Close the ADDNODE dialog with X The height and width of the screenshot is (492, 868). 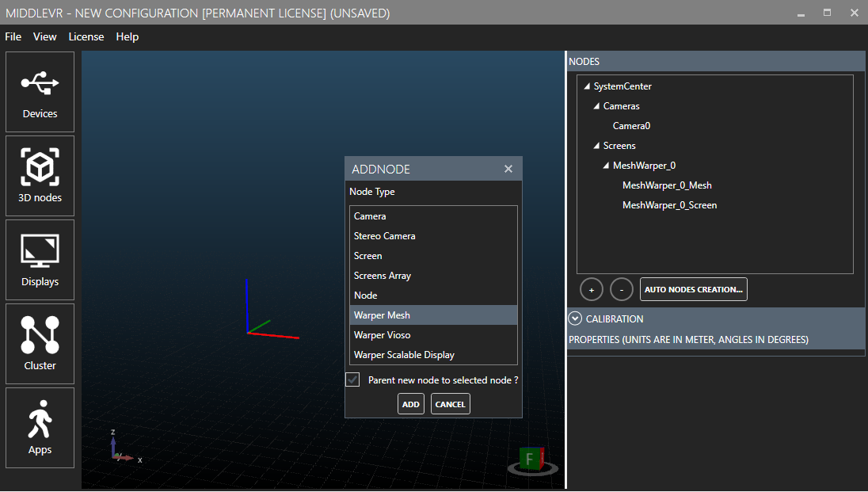[508, 169]
